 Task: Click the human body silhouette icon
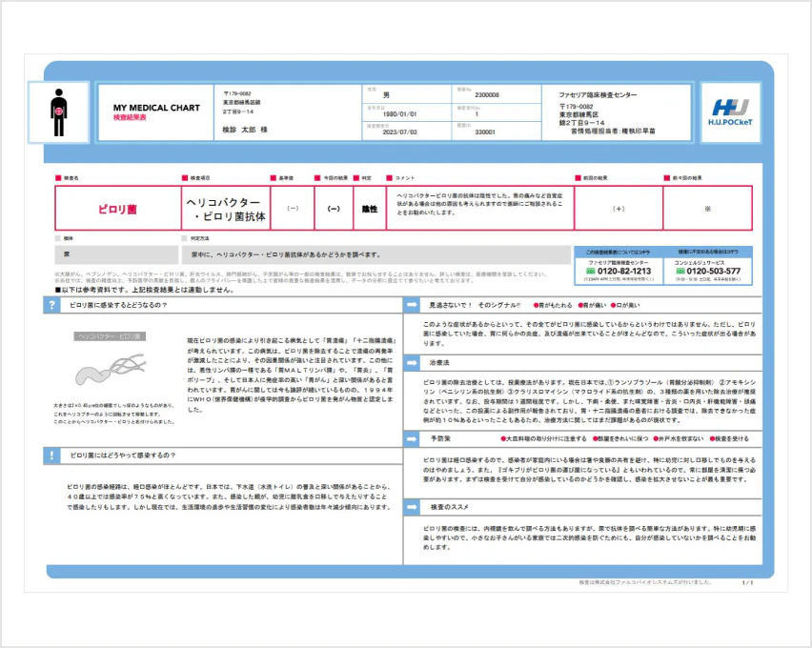(58, 112)
